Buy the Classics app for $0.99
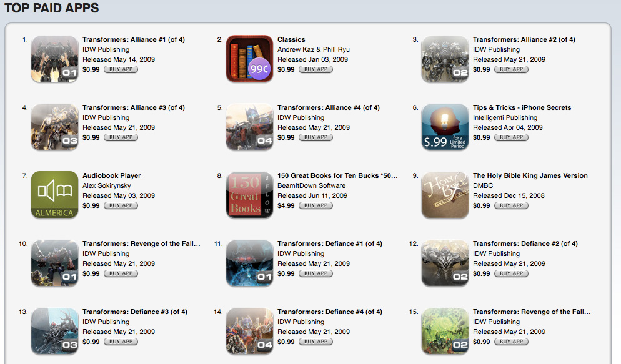 click(315, 69)
